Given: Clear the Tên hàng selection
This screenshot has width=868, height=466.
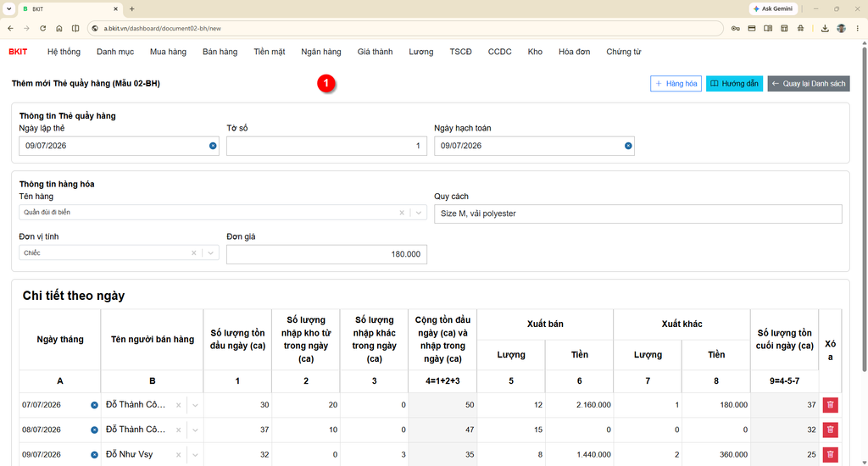Looking at the screenshot, I should (402, 213).
